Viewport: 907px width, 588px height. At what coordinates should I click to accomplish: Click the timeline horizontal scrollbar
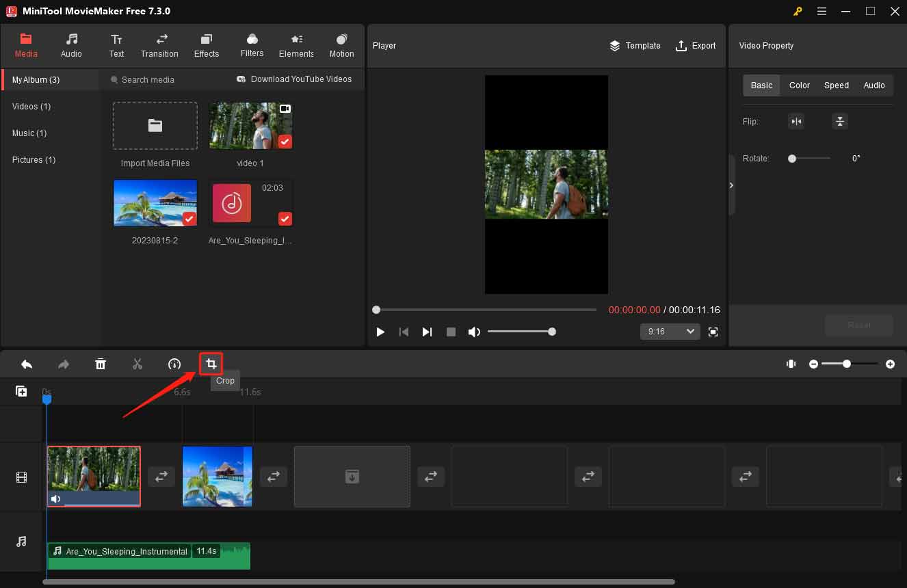coord(358,582)
